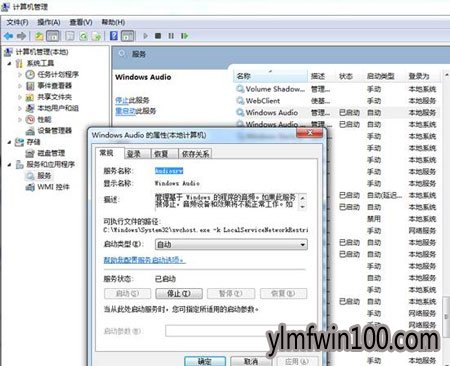Open the startup options help link
The image size is (450, 366).
[144, 260]
